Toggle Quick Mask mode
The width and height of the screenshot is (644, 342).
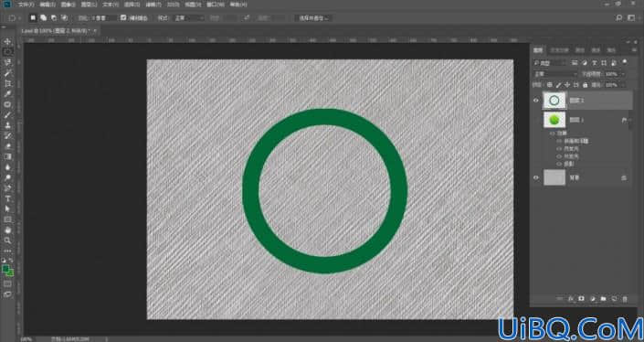(7, 283)
